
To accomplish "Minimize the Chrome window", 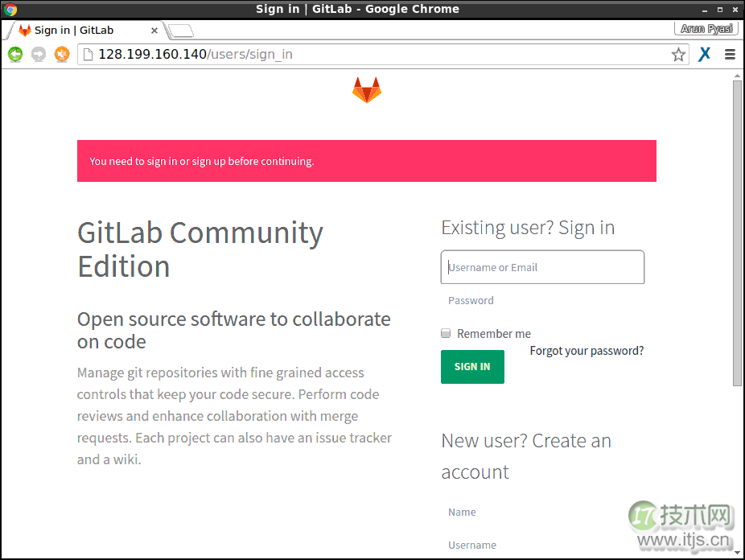I will [705, 10].
